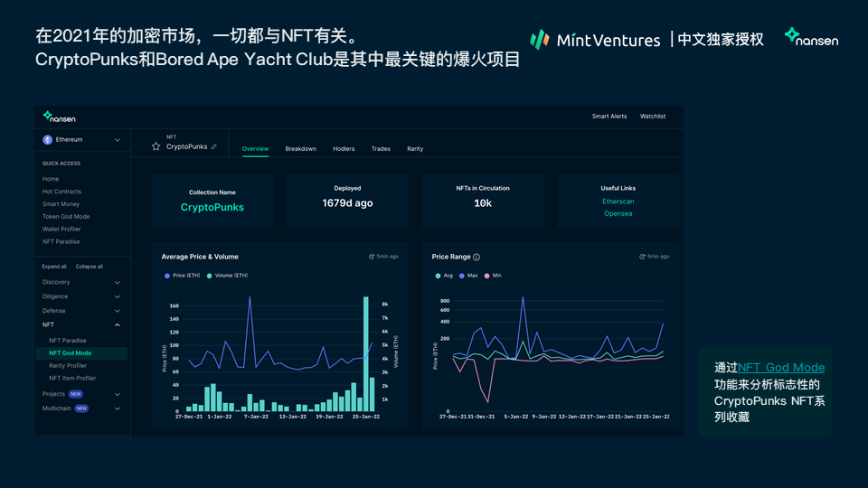868x488 pixels.
Task: Toggle Price (ETH) legend series
Action: click(182, 276)
